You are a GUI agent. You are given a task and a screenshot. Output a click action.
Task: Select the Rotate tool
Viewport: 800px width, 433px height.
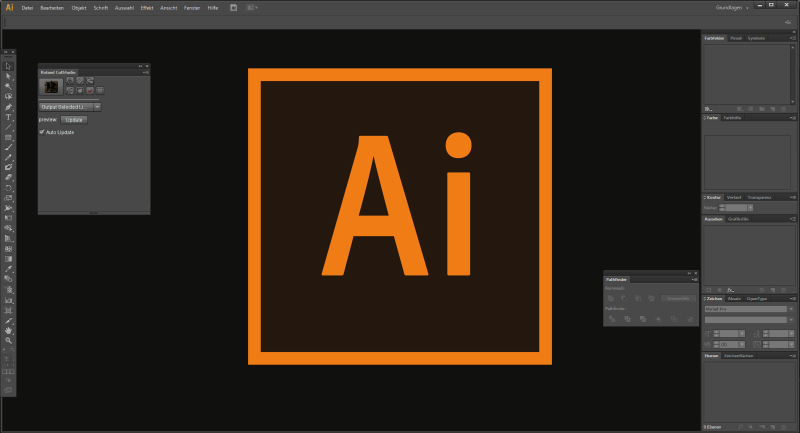(8, 188)
